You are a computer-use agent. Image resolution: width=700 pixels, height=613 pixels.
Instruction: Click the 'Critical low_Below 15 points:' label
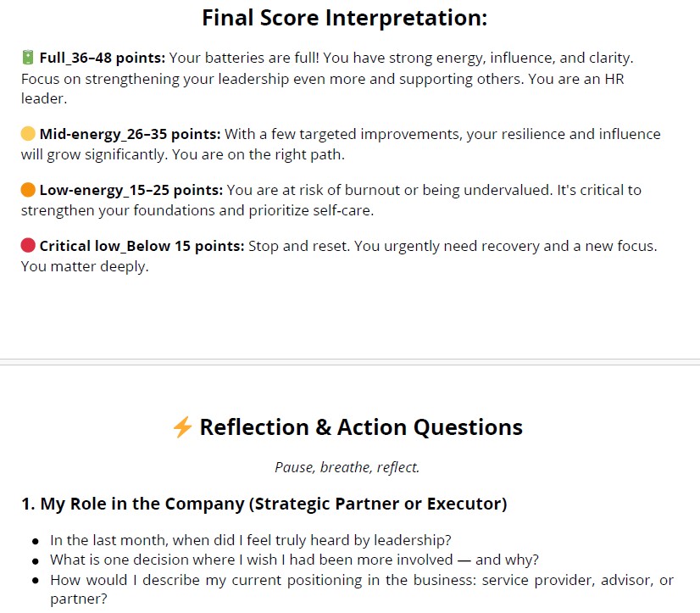pos(142,246)
